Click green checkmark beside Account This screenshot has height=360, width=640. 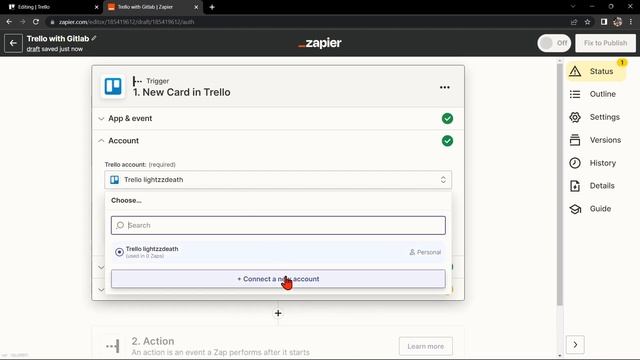(x=447, y=141)
